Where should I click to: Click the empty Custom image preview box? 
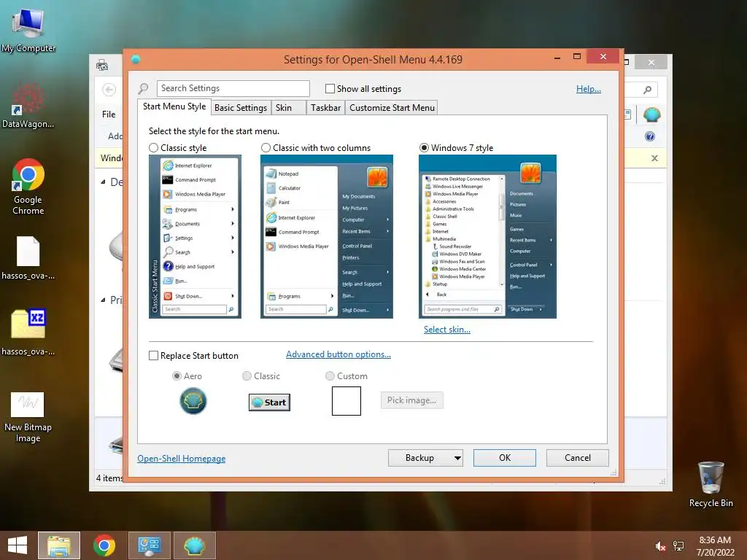tap(347, 401)
